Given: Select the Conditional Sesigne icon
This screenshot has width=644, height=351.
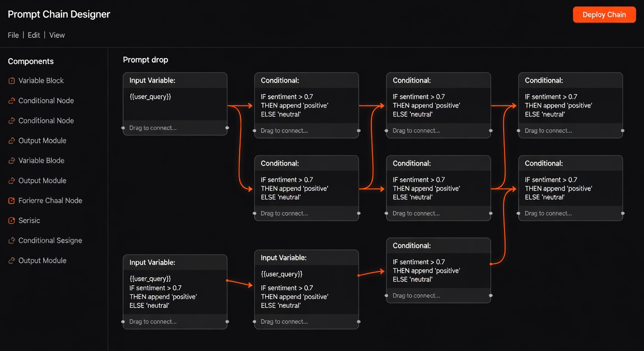Looking at the screenshot, I should click(x=11, y=240).
